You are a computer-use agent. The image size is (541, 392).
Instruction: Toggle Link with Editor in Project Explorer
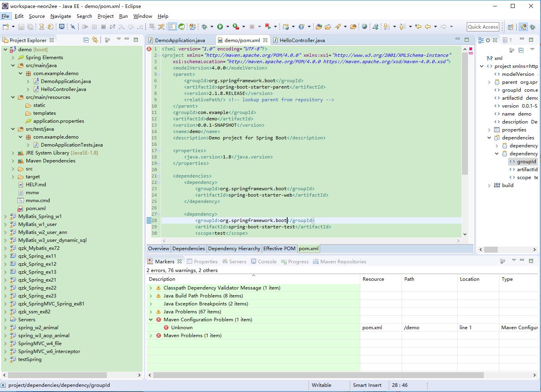coord(95,40)
